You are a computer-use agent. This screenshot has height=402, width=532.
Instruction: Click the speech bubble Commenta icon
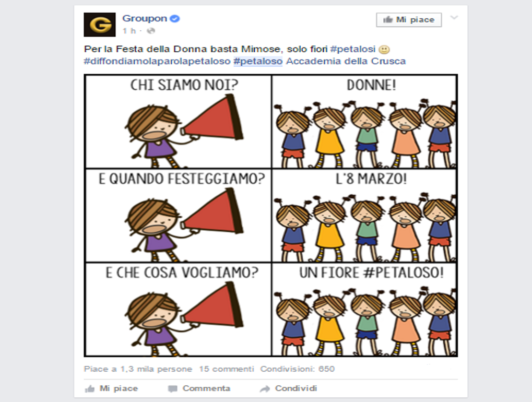(173, 389)
